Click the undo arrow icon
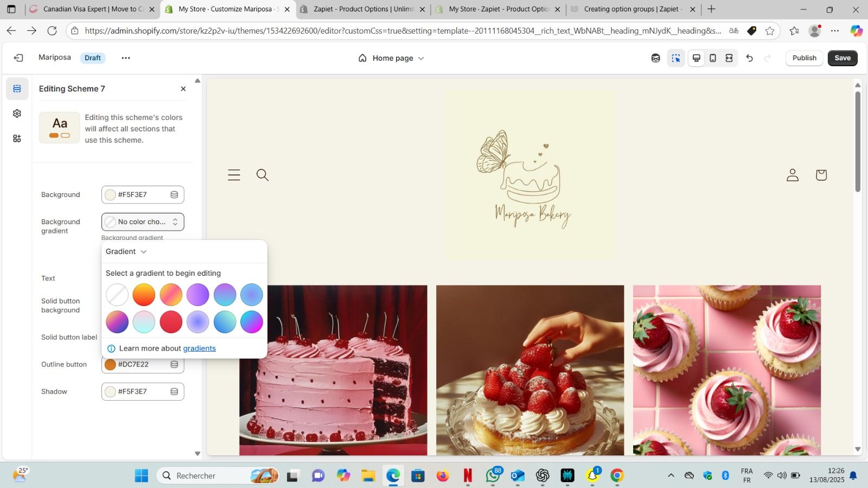This screenshot has width=868, height=488. 750,58
